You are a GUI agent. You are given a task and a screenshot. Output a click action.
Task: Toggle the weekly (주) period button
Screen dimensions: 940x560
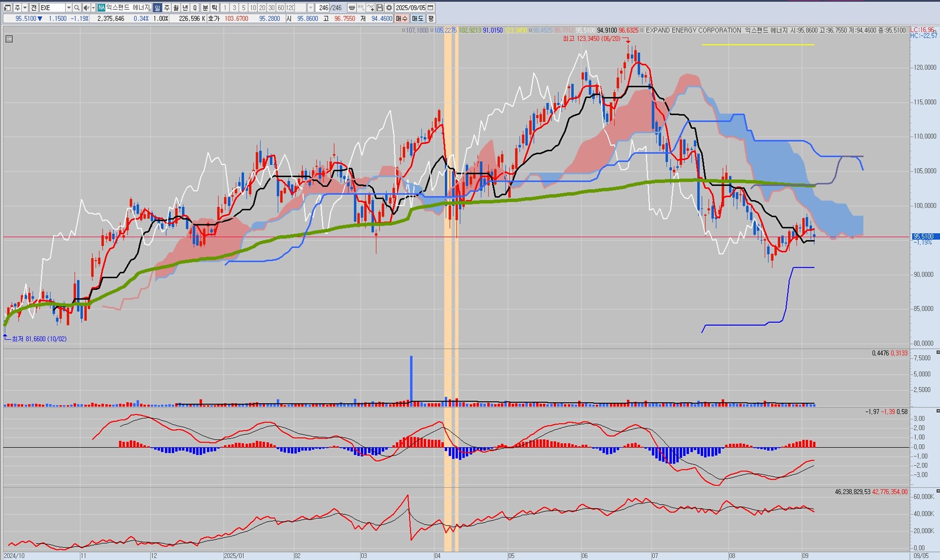click(166, 8)
